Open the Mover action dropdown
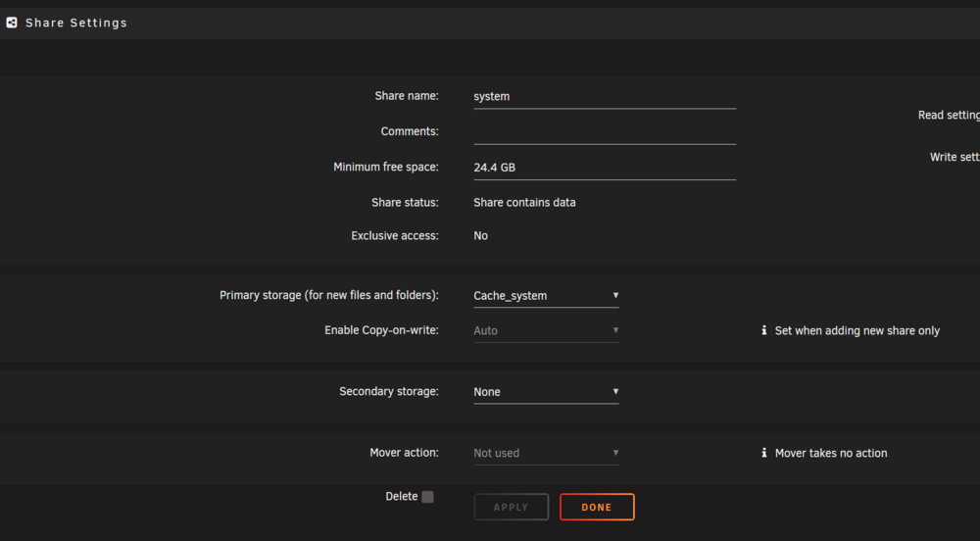The height and width of the screenshot is (541, 980). (546, 453)
